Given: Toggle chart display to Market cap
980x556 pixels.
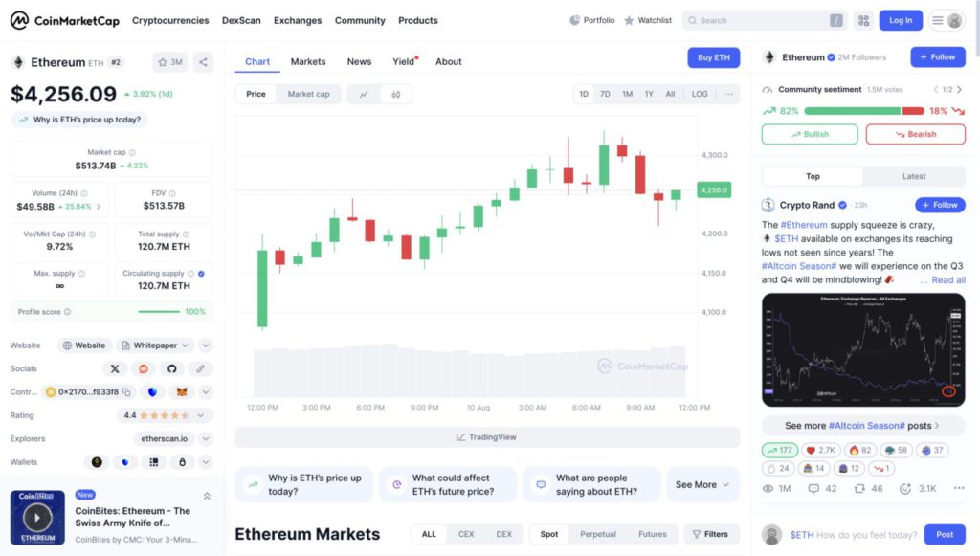Looking at the screenshot, I should click(x=310, y=93).
